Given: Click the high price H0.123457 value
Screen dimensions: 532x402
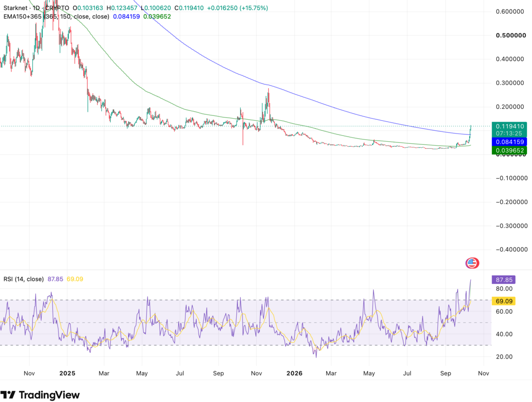Looking at the screenshot, I should click(x=122, y=8).
